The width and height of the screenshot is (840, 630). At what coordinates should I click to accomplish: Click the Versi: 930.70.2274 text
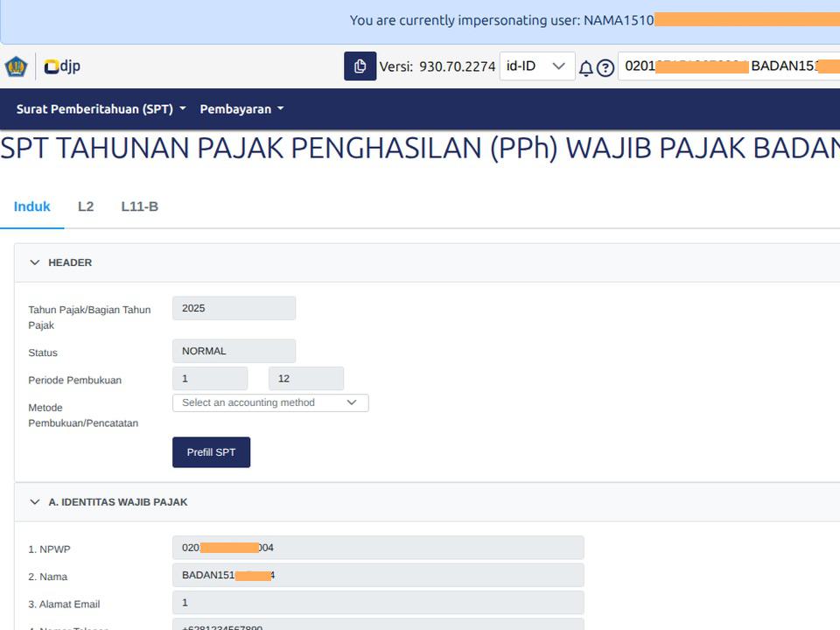[x=437, y=66]
